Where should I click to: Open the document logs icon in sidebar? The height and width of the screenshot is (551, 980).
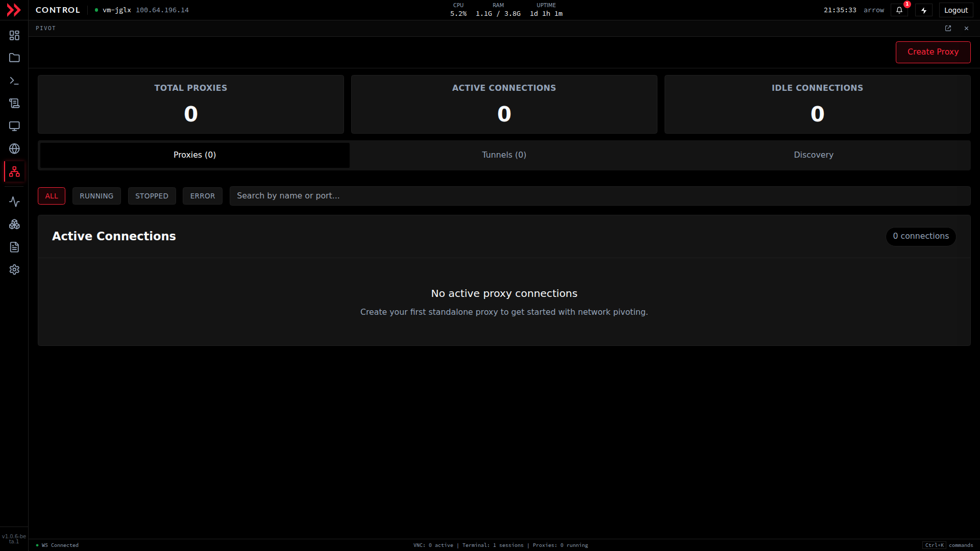pyautogui.click(x=14, y=247)
